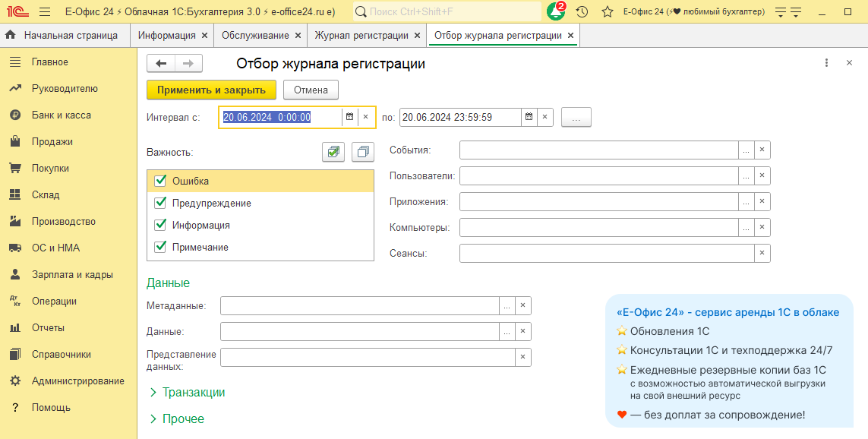The width and height of the screenshot is (868, 439).
Task: Open the Компьютеры selection ellipsis
Action: (x=746, y=227)
